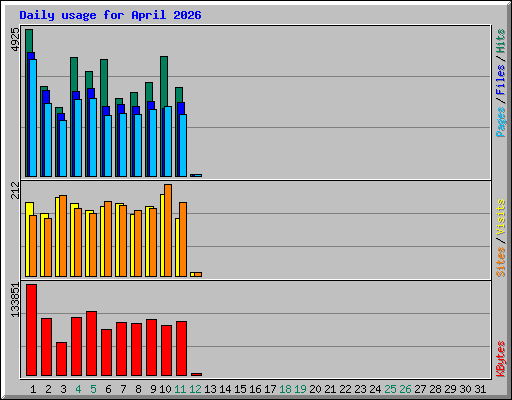Click day 23 on the x-axis
The image size is (512, 400).
[360, 389]
